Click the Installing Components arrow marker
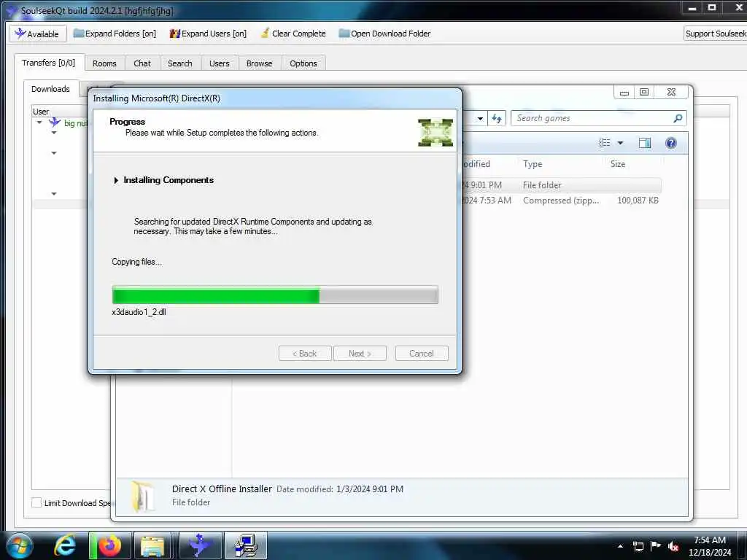747x560 pixels. click(116, 180)
